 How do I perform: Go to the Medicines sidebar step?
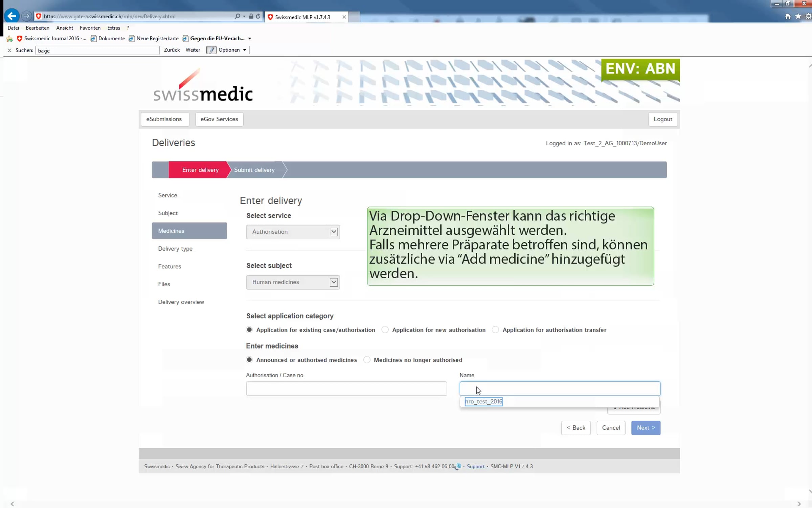pyautogui.click(x=189, y=231)
